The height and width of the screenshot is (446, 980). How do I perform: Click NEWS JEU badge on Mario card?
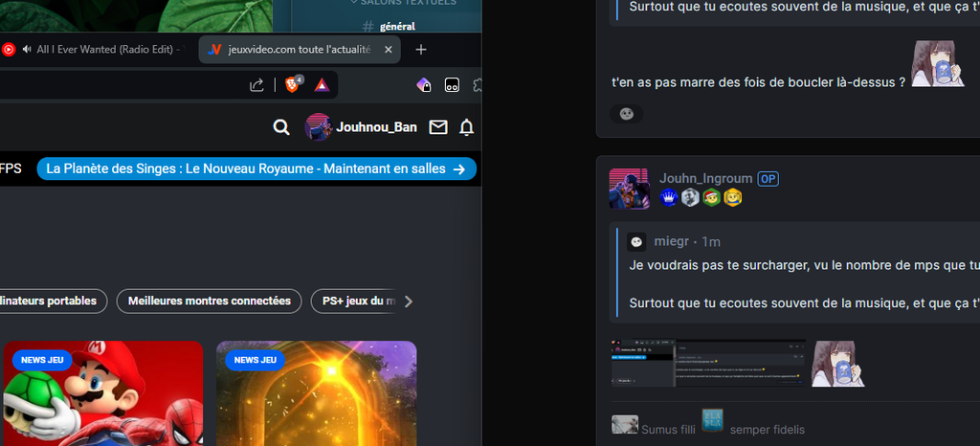(42, 360)
